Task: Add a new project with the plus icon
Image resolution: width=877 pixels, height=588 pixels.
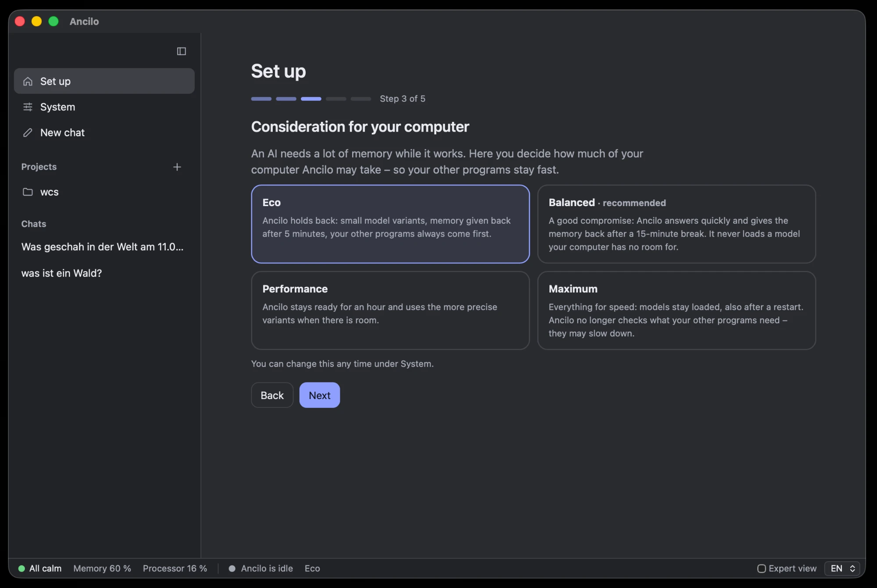Action: tap(177, 167)
